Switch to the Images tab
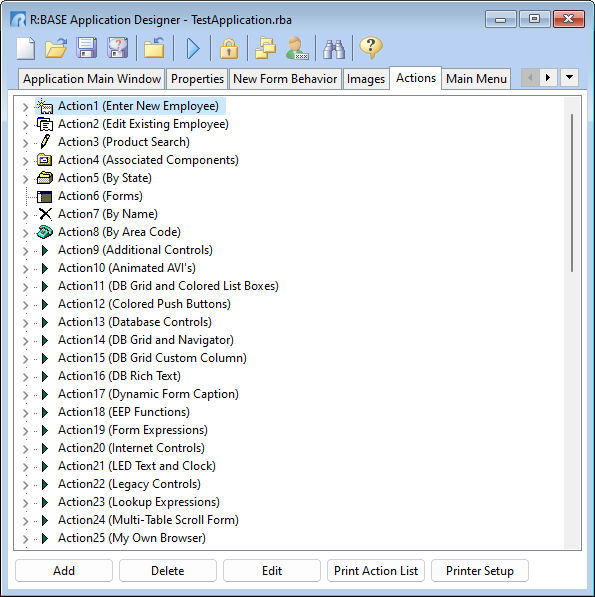This screenshot has height=597, width=595. tap(366, 79)
